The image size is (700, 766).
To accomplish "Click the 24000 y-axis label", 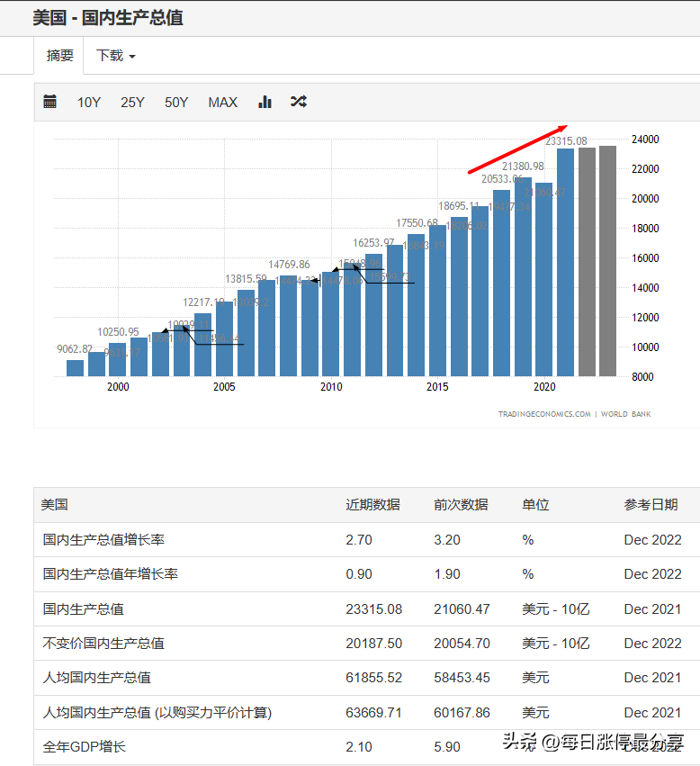I will 645,140.
